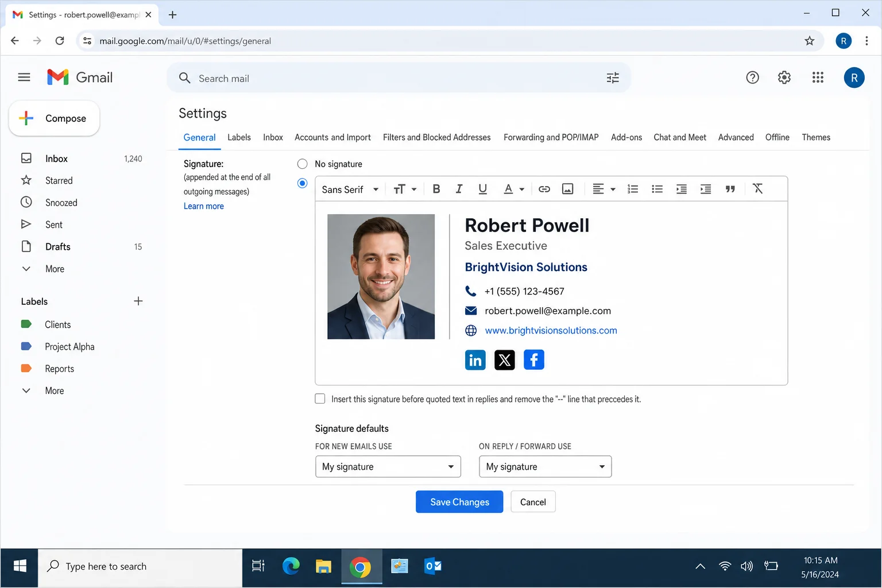
Task: Show hidden system tray icons
Action: (x=701, y=567)
